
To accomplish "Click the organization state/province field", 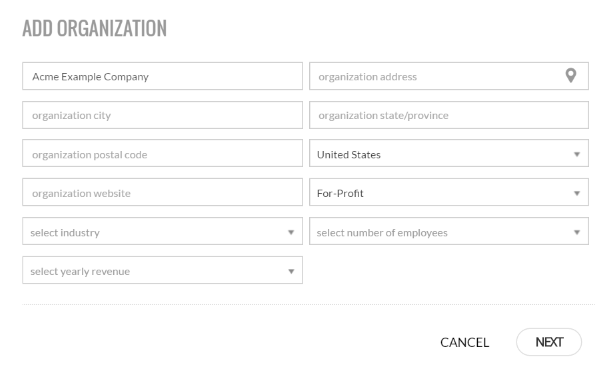I will point(449,115).
